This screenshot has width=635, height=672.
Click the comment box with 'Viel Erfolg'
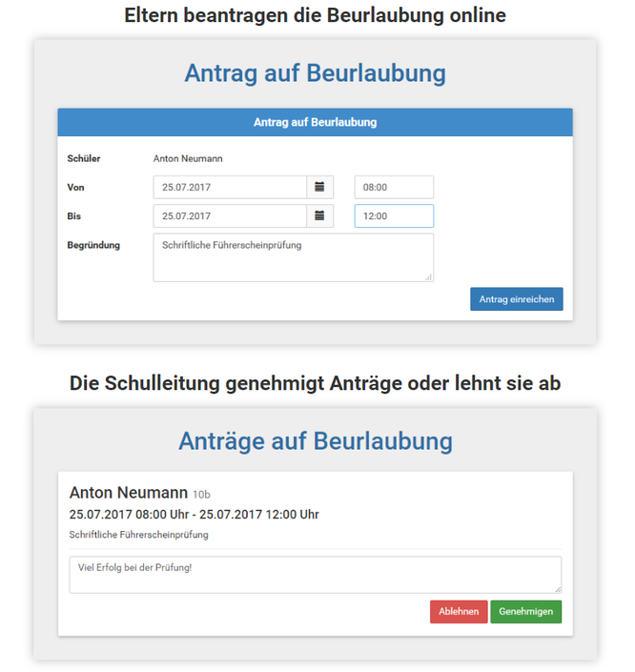click(315, 575)
